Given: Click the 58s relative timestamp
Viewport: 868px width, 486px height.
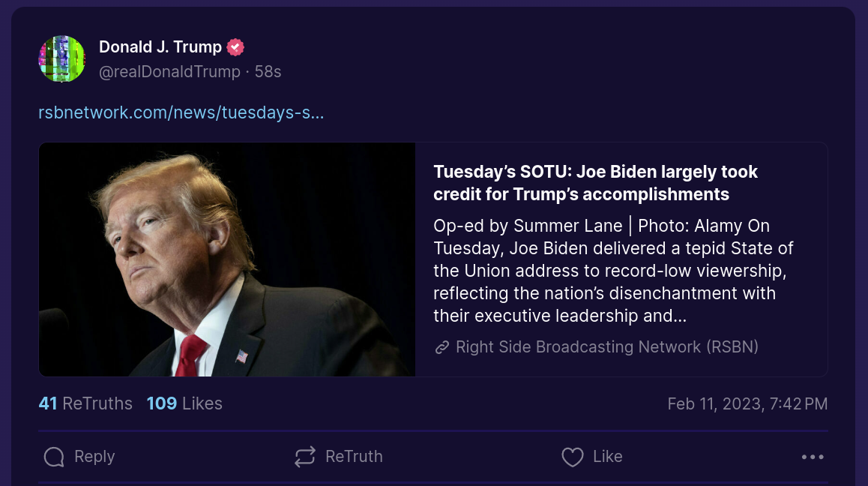Looking at the screenshot, I should (268, 72).
